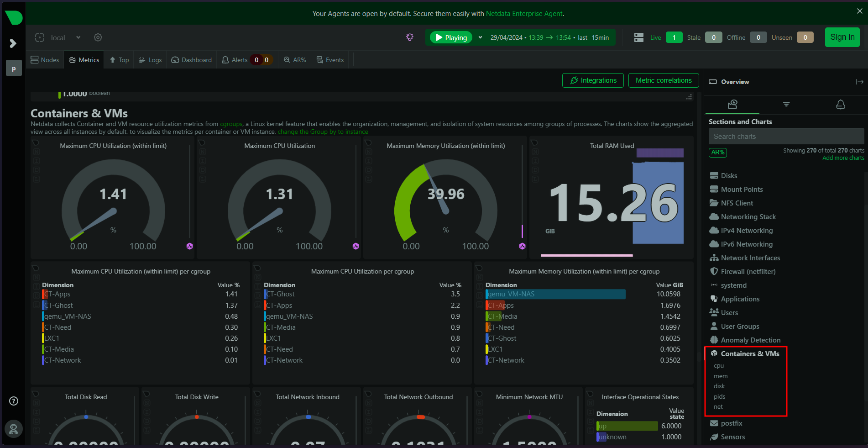
Task: Dismiss the Enterprise Agent banner
Action: pos(859,11)
